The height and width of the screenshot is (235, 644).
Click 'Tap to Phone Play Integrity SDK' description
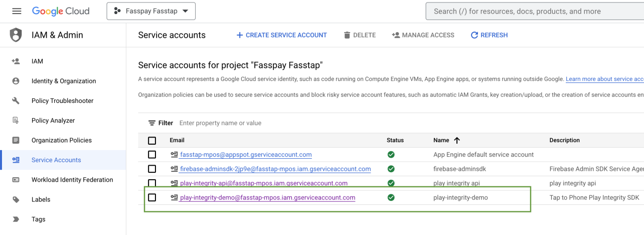click(594, 198)
